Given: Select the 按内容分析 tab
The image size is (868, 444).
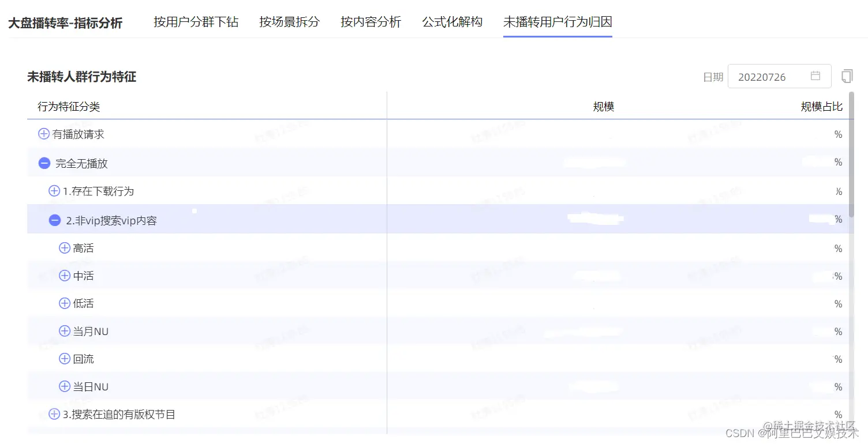Looking at the screenshot, I should [x=371, y=22].
